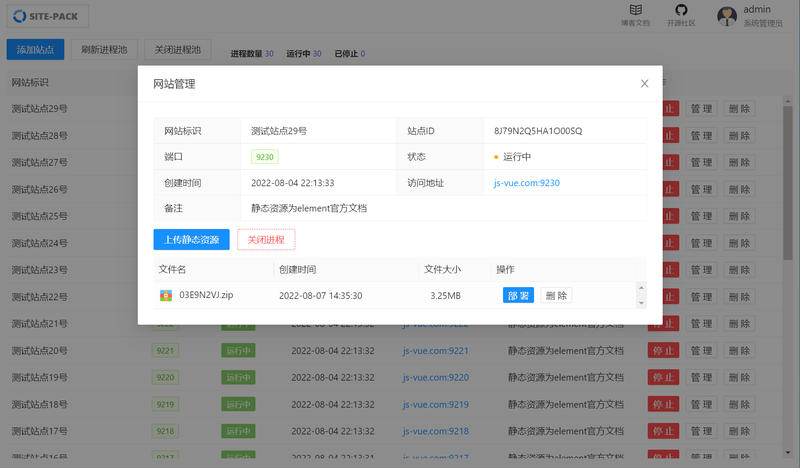Stop 测试站点20号 with 停止 button
800x468 pixels.
coord(663,351)
